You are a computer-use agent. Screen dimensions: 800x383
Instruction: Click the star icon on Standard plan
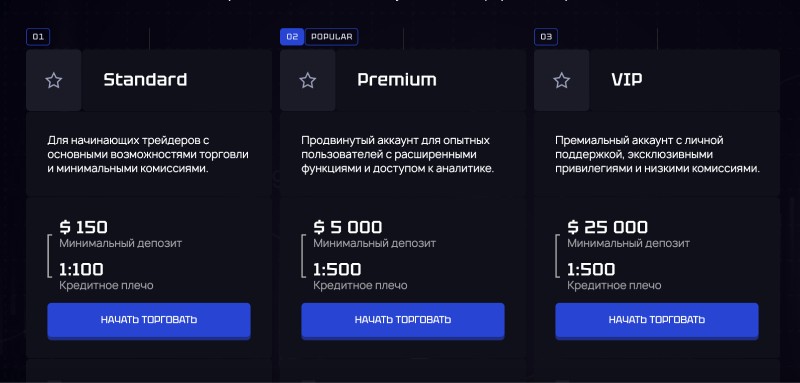tap(54, 81)
